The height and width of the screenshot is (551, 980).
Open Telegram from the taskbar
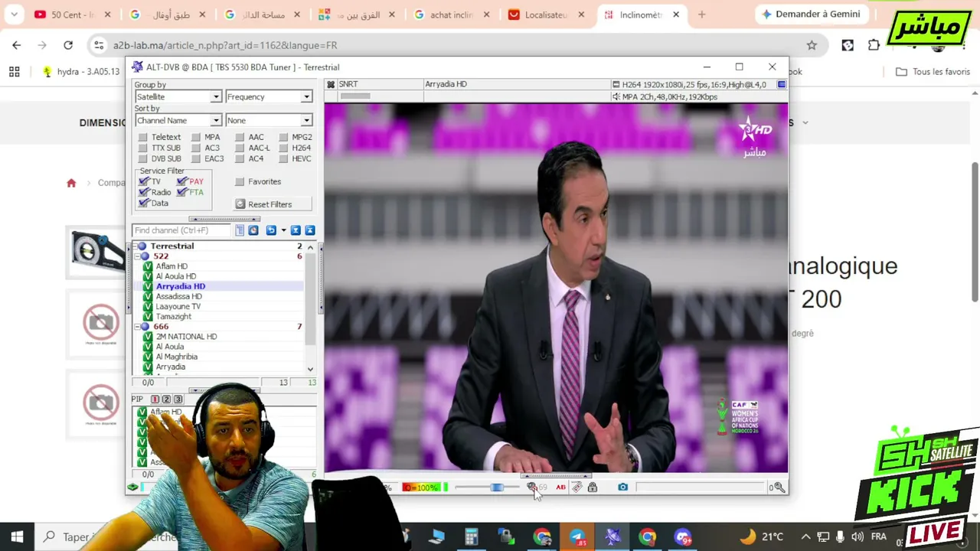[x=577, y=536]
